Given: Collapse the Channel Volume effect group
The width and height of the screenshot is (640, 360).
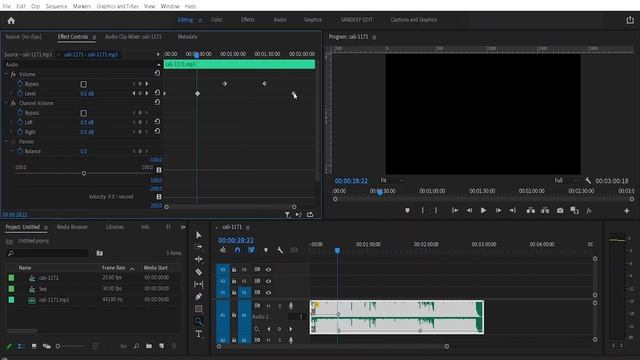Looking at the screenshot, I should click(x=6, y=103).
